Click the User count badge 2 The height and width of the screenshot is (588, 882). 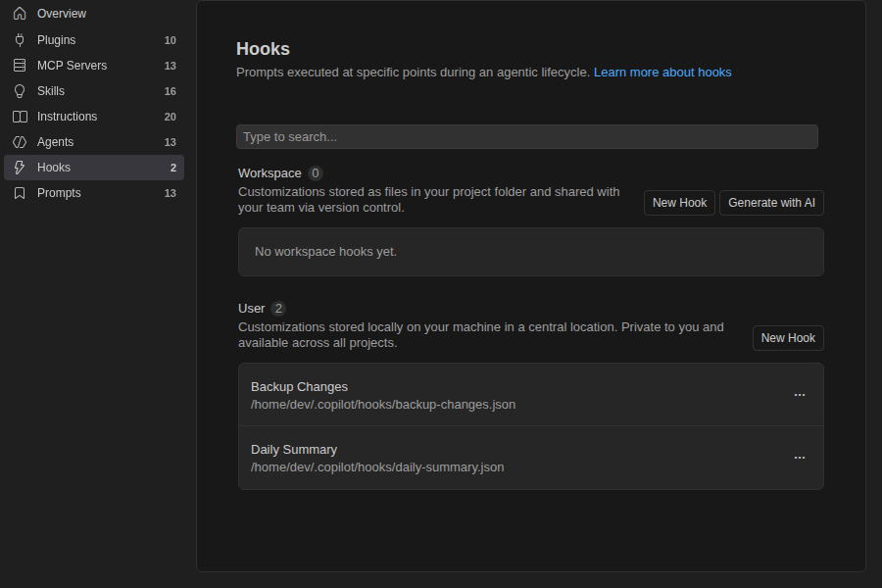click(278, 309)
